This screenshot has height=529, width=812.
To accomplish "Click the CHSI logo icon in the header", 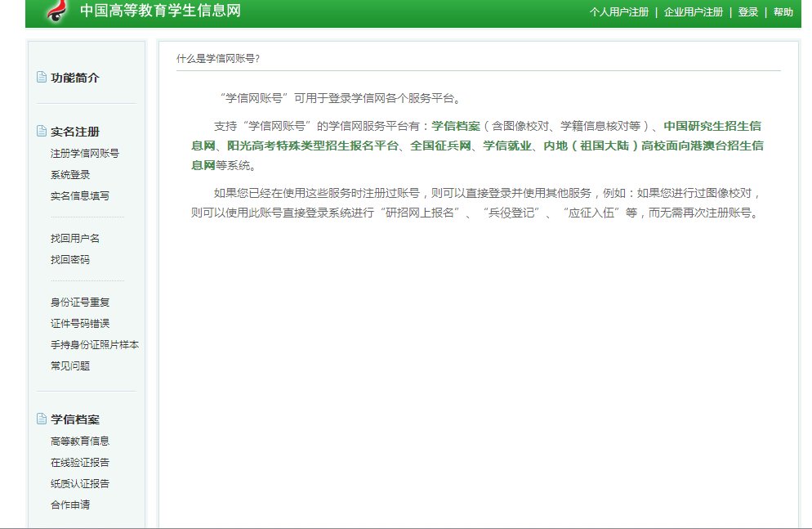I will pyautogui.click(x=54, y=12).
